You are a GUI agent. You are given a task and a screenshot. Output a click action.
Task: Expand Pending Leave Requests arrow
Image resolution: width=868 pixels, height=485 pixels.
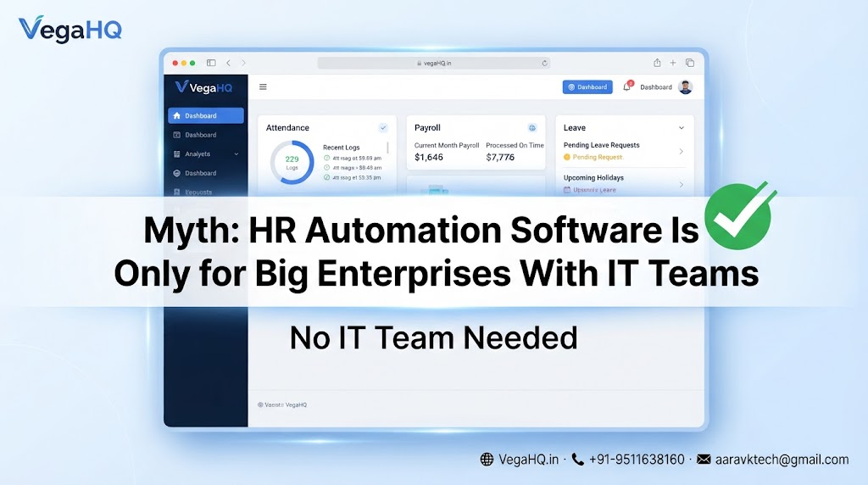(x=682, y=151)
